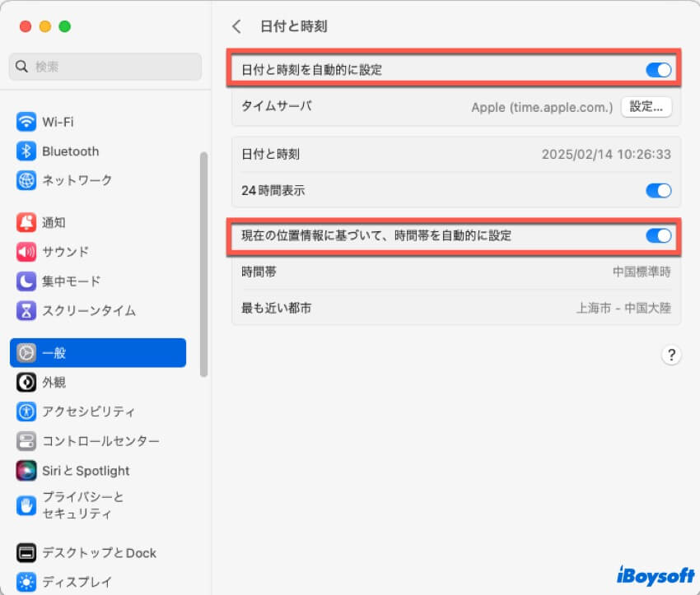Disable 日付と時刻を自動的に設定 toggle

tap(657, 71)
